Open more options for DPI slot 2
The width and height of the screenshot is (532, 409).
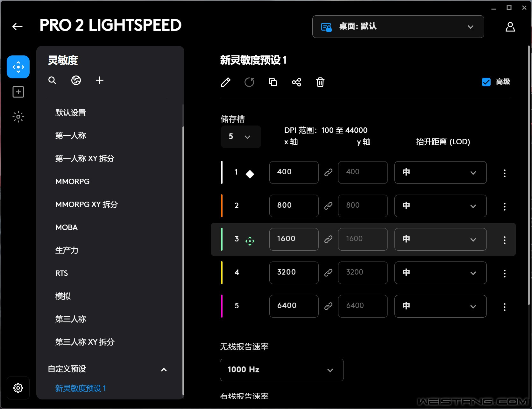pyautogui.click(x=505, y=207)
